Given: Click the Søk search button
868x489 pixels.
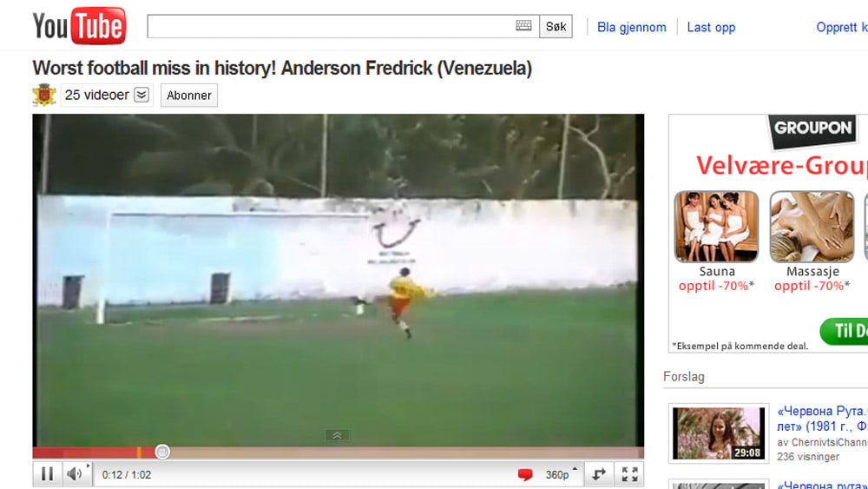Looking at the screenshot, I should (x=556, y=27).
